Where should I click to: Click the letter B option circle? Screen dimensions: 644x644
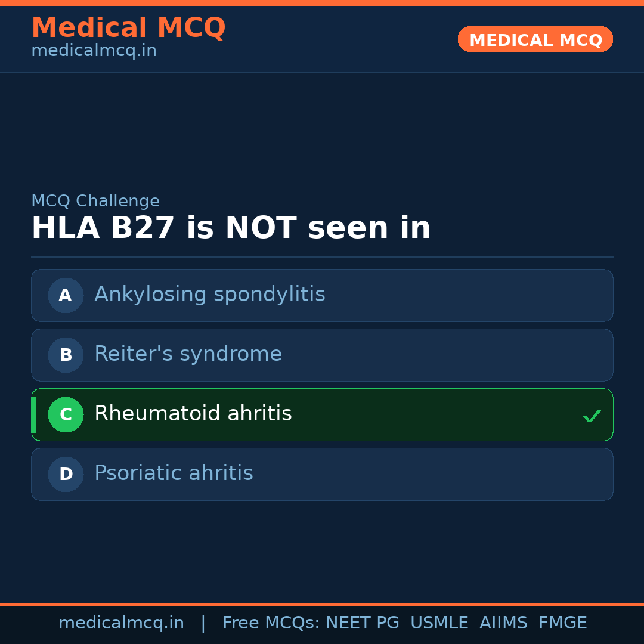[x=66, y=355]
